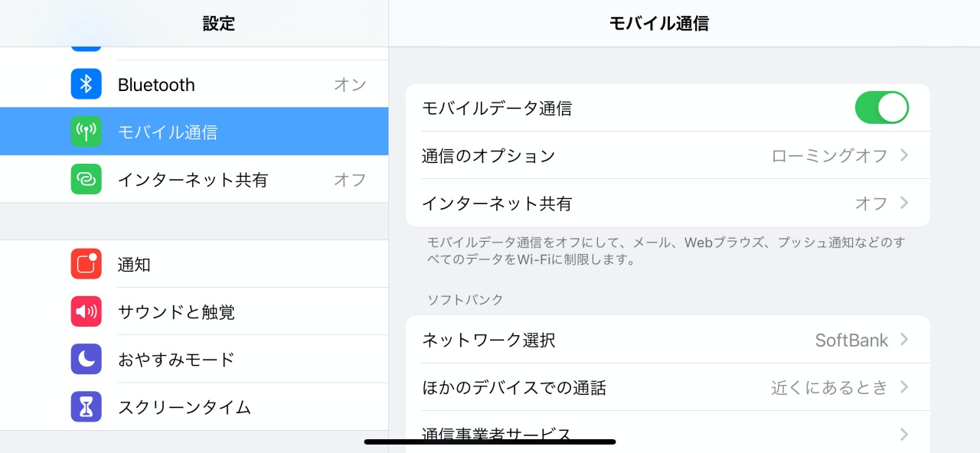Tap the Do Not Disturb moon icon
The image size is (980, 453).
coord(87,359)
